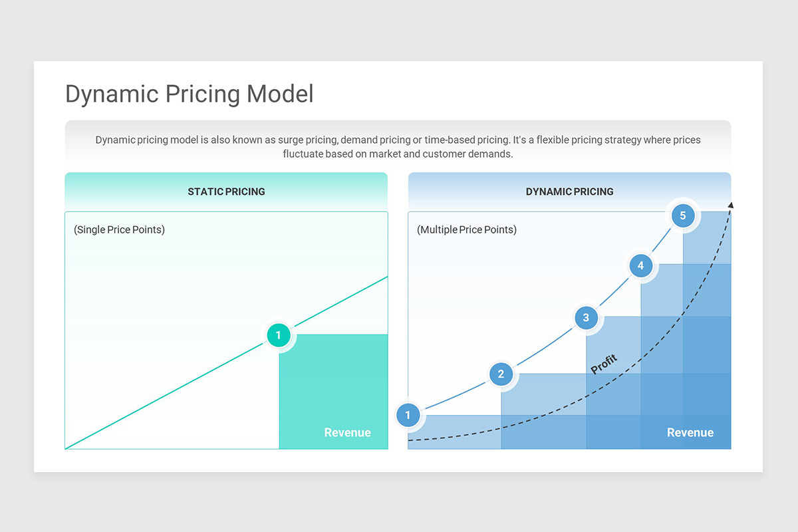The width and height of the screenshot is (798, 532).
Task: Click the Revenue label in blue chart
Action: (690, 432)
